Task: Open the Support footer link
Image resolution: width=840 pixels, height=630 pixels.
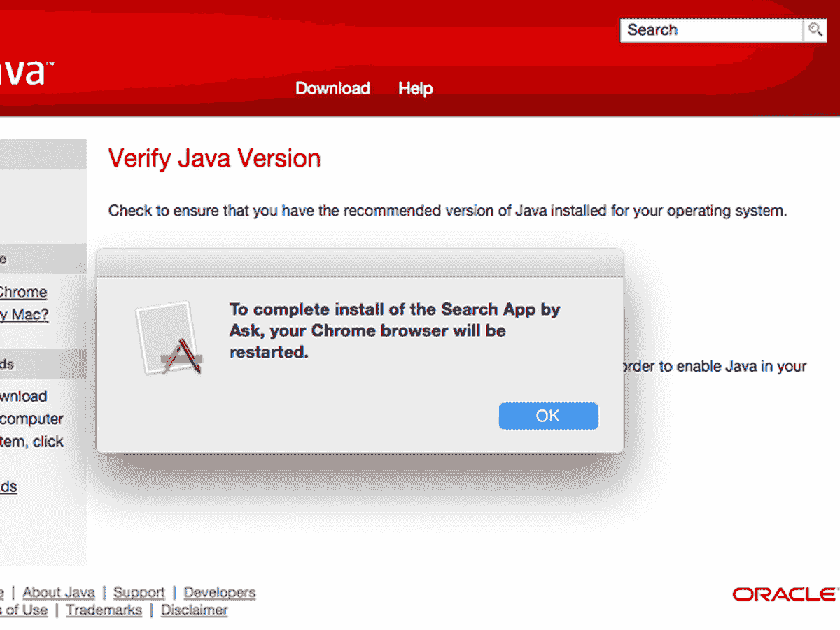Action: (139, 592)
